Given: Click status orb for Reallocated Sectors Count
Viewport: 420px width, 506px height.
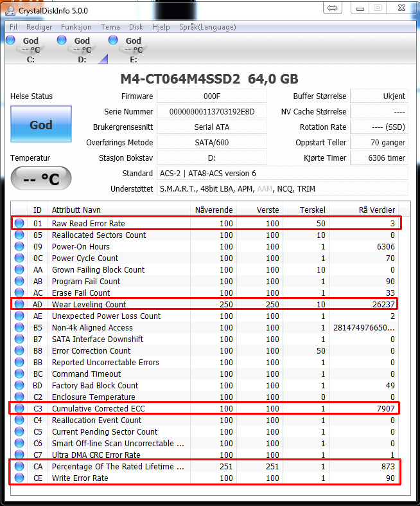Looking at the screenshot, I should coord(19,235).
